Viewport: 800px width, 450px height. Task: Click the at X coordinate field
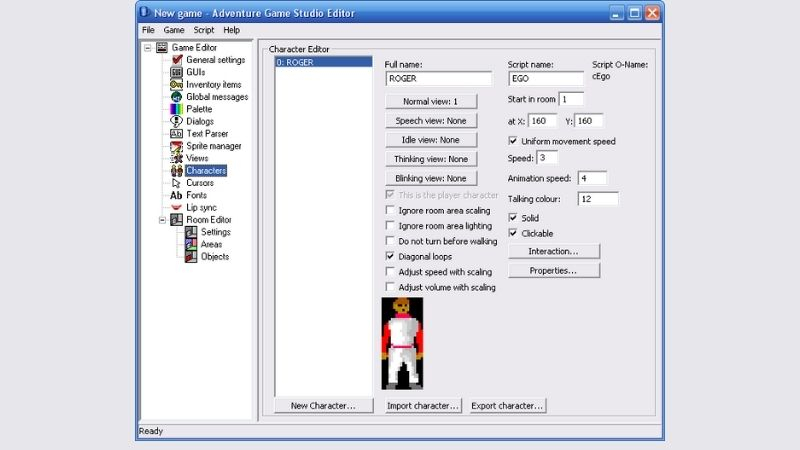542,121
